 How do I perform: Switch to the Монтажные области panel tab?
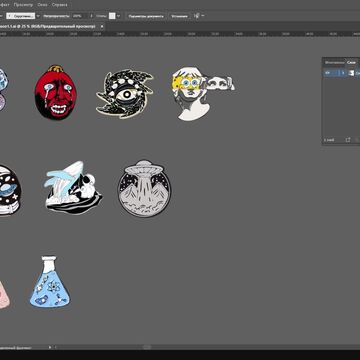(334, 62)
